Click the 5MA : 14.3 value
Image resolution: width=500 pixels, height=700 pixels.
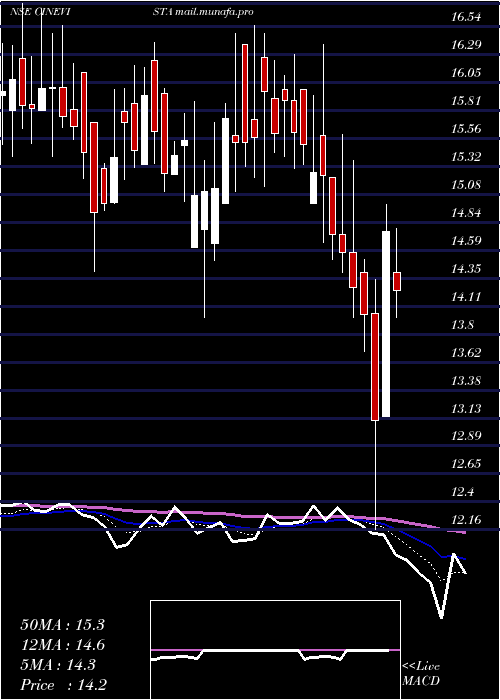coord(58,665)
